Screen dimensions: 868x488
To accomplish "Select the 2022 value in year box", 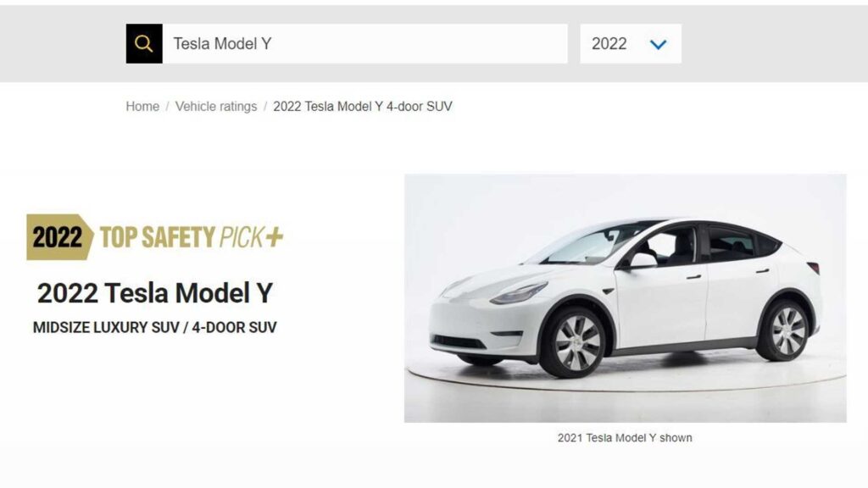I will click(609, 44).
